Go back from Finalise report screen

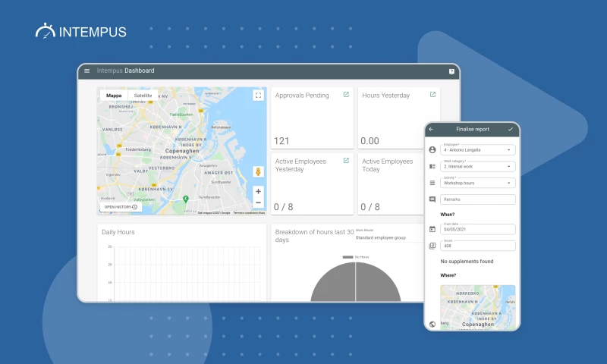[431, 130]
